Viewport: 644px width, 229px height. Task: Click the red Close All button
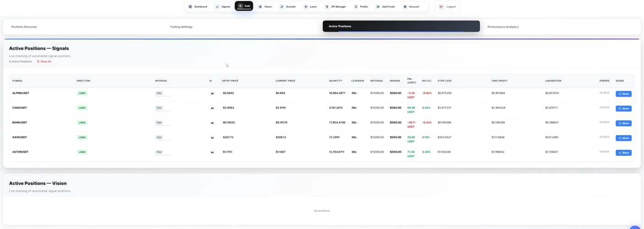pyautogui.click(x=44, y=61)
